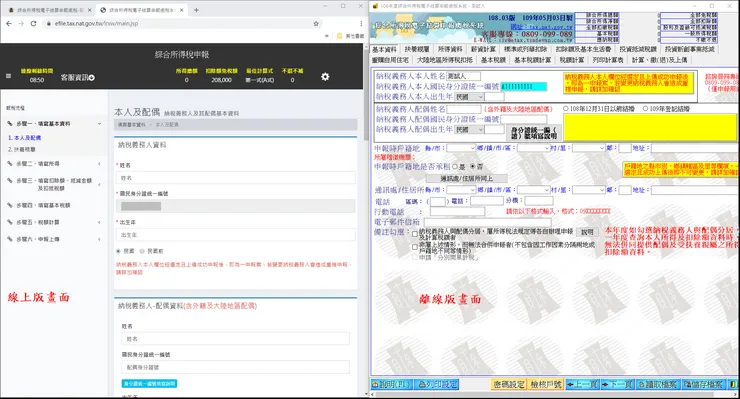Click the site lock icon in address bar

(48, 24)
